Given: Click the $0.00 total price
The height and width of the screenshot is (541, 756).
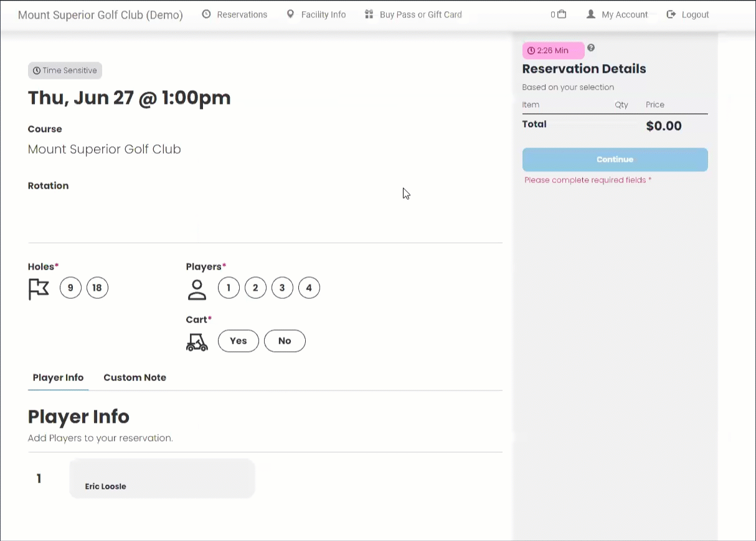Looking at the screenshot, I should pos(664,126).
